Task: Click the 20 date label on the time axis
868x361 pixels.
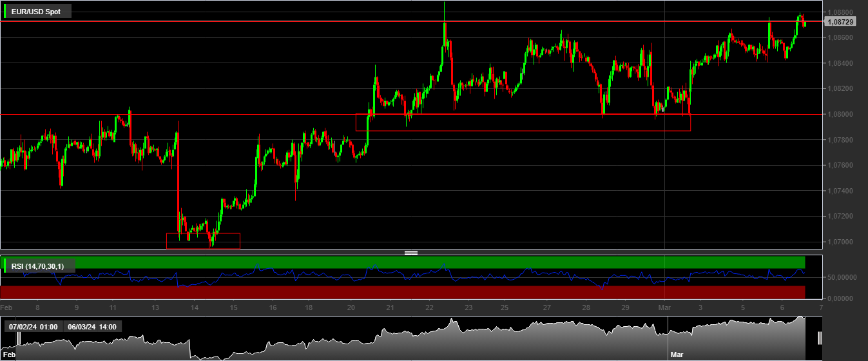Action: (351, 307)
